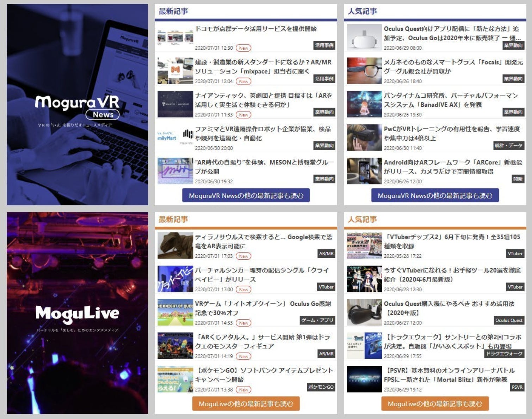532x419 pixels.
Task: Read more MoguraVR News latest articles button
Action: click(x=246, y=195)
